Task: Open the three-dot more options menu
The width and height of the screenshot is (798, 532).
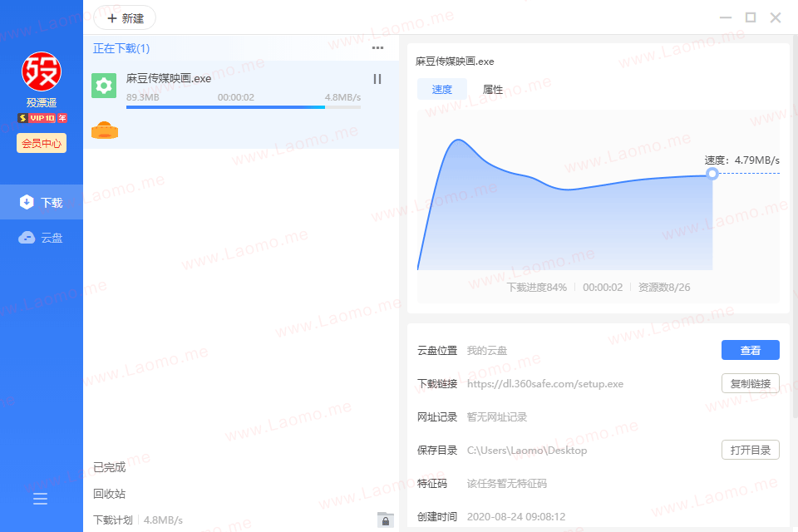Action: 377,48
